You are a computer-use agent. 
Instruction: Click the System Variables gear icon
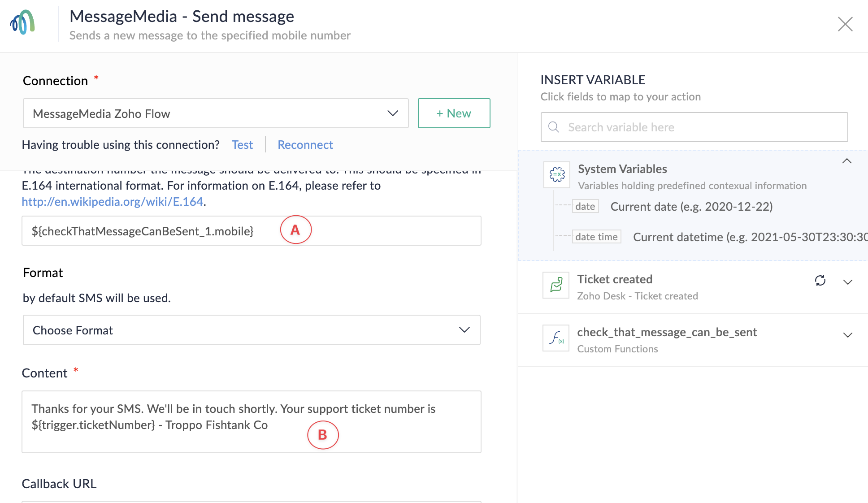(557, 174)
